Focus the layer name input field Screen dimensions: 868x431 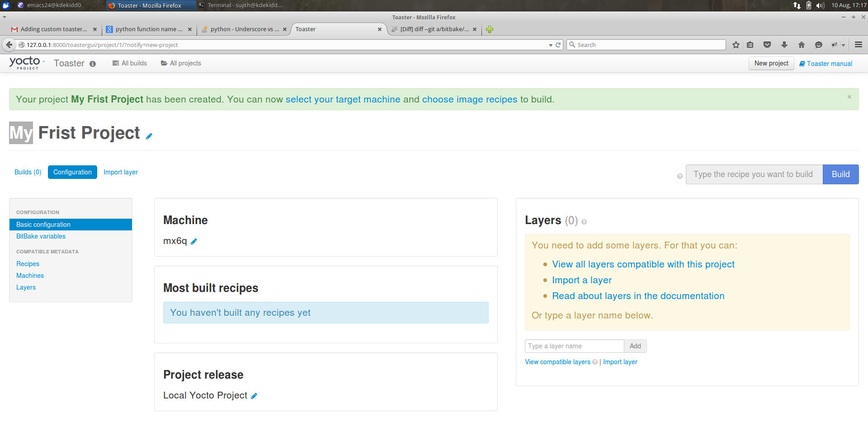574,346
